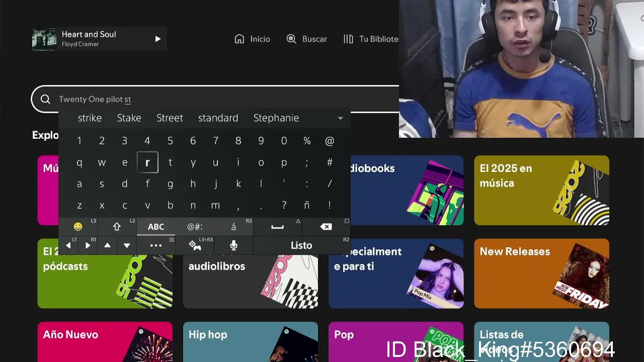
Task: Tap the number 9 key
Action: (261, 141)
